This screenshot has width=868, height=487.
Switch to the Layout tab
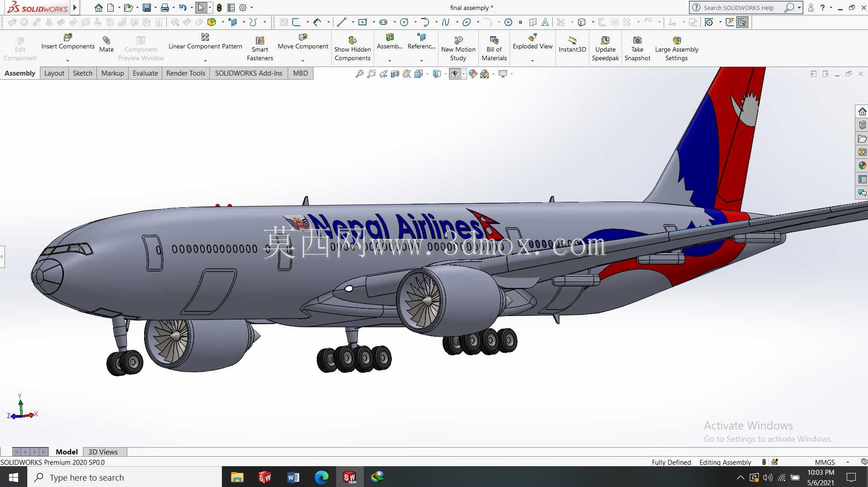pos(54,73)
